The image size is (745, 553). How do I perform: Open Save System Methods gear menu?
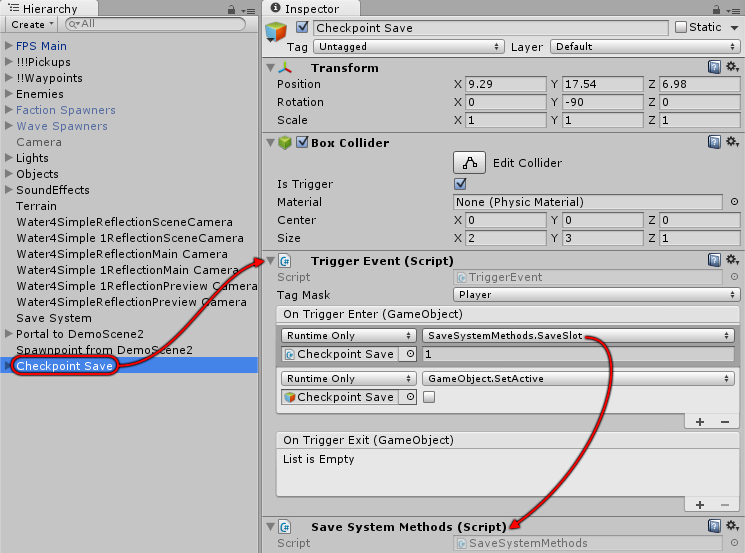click(x=732, y=526)
